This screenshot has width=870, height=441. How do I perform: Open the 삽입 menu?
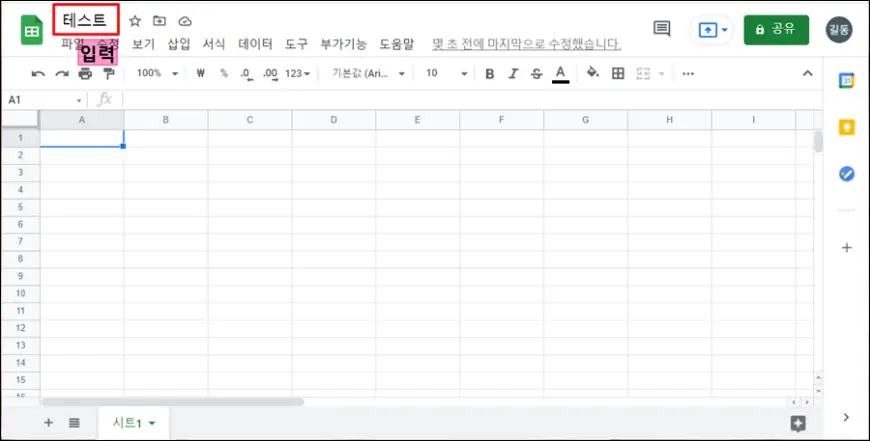pos(178,44)
